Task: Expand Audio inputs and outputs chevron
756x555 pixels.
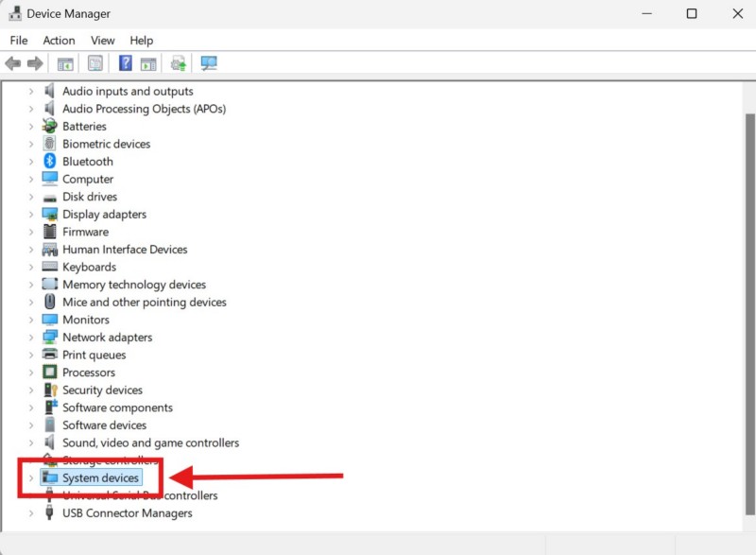Action: 30,92
